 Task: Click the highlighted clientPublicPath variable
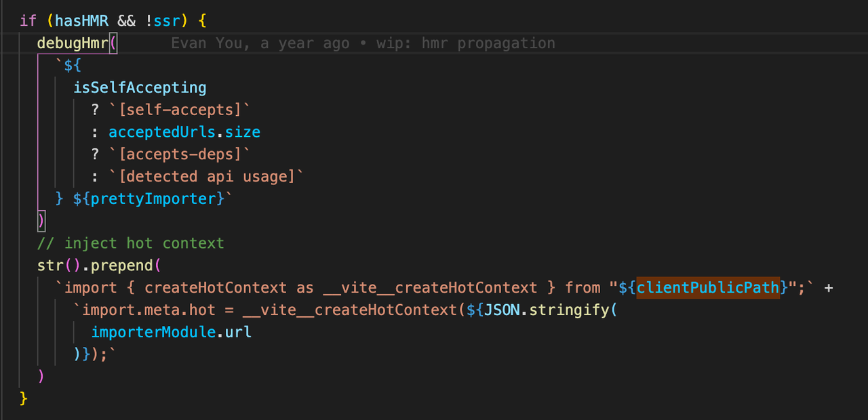click(708, 288)
